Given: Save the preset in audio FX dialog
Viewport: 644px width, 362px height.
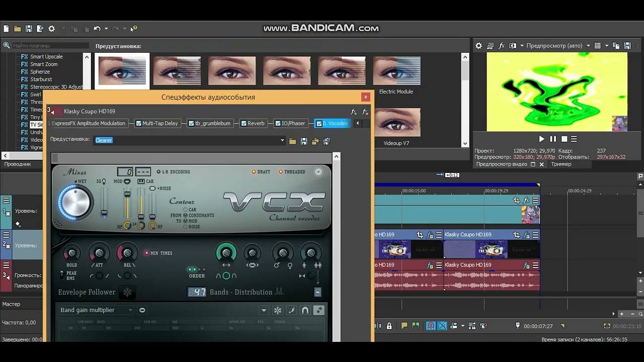Looking at the screenshot, I should coord(304,142).
